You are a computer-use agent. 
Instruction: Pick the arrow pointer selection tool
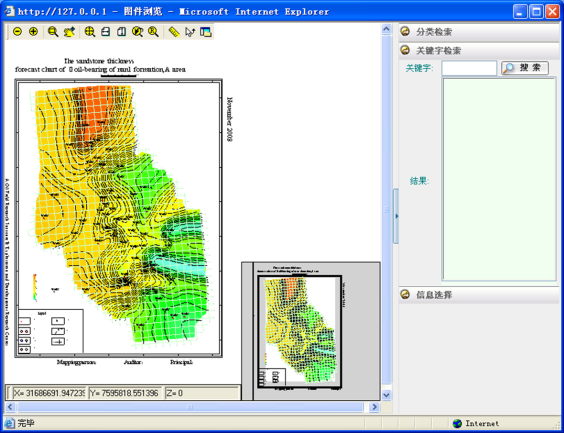tap(190, 32)
